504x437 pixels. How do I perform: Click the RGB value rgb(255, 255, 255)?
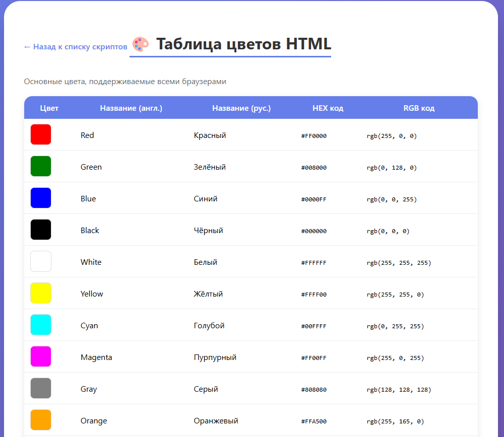click(399, 263)
